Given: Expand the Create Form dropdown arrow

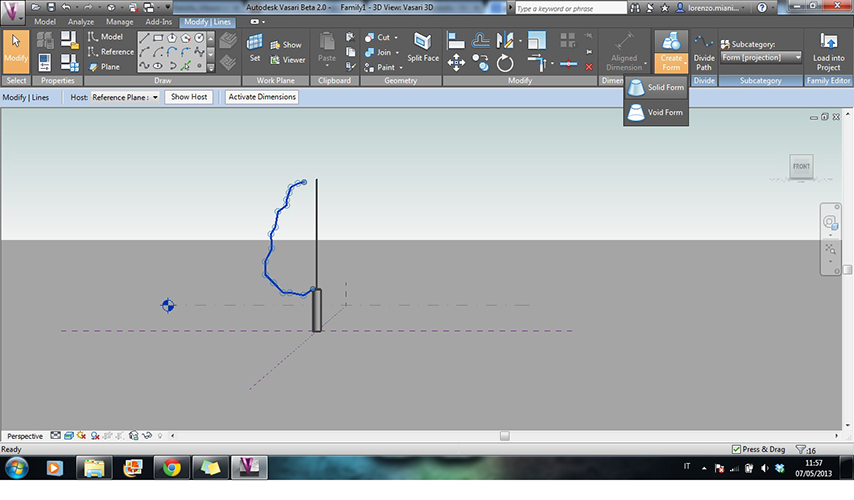Looking at the screenshot, I should 685,63.
